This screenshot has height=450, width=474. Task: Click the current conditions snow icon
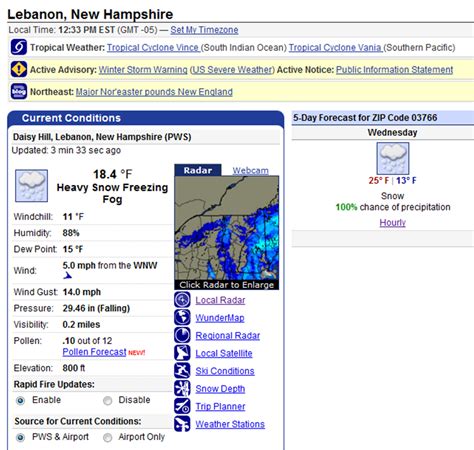(31, 186)
